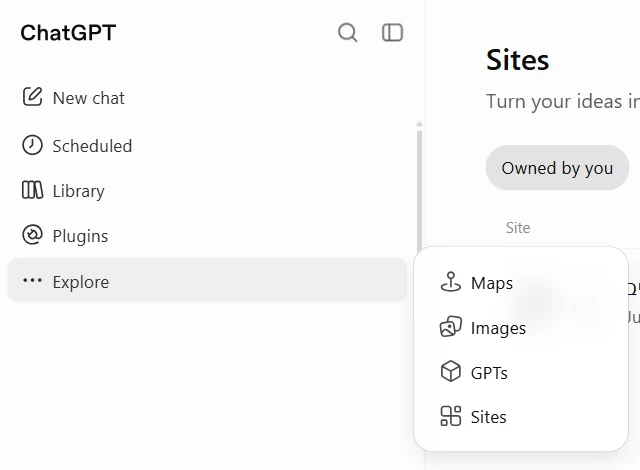Click the Sites grid icon
640x470 pixels.
[451, 416]
